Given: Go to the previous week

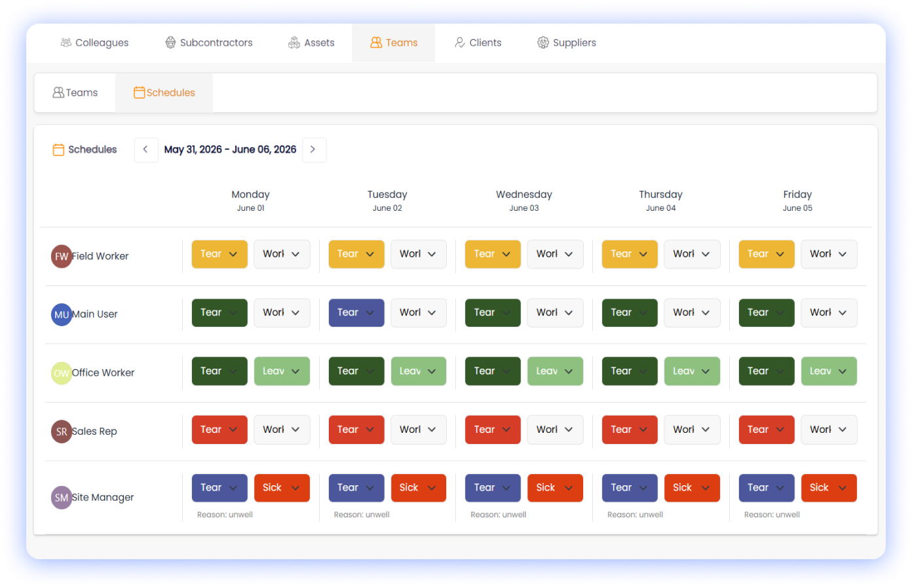Looking at the screenshot, I should click(x=146, y=150).
